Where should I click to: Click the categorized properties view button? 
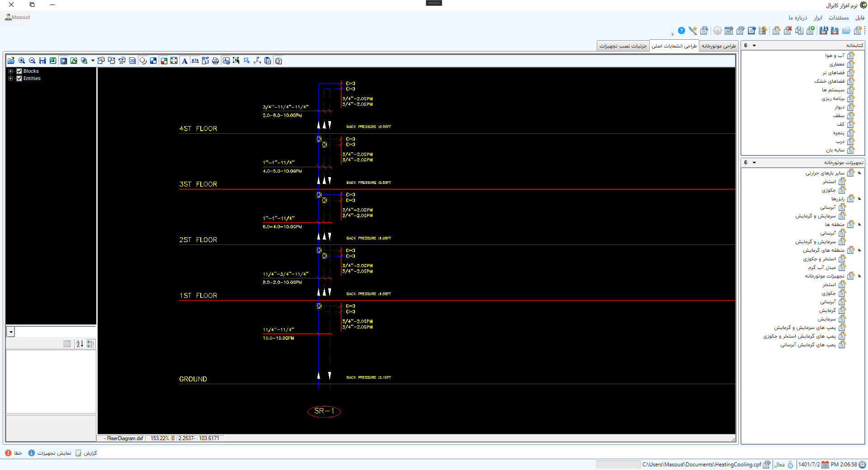coord(90,344)
